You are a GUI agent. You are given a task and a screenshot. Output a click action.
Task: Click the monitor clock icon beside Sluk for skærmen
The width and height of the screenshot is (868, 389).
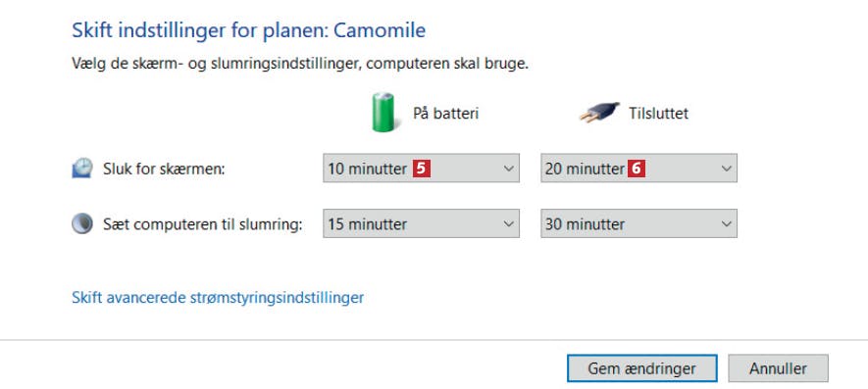point(82,169)
